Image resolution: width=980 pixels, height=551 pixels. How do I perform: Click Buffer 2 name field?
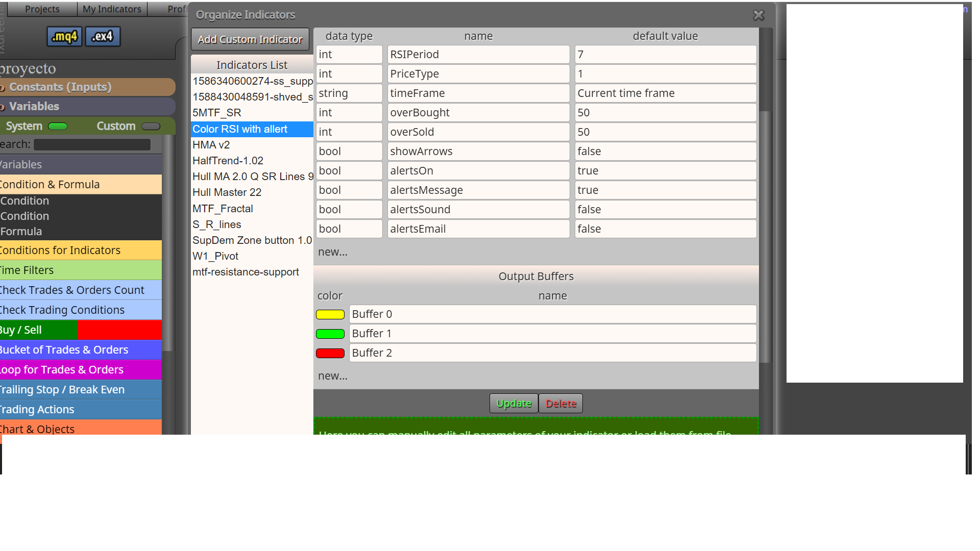click(x=553, y=353)
